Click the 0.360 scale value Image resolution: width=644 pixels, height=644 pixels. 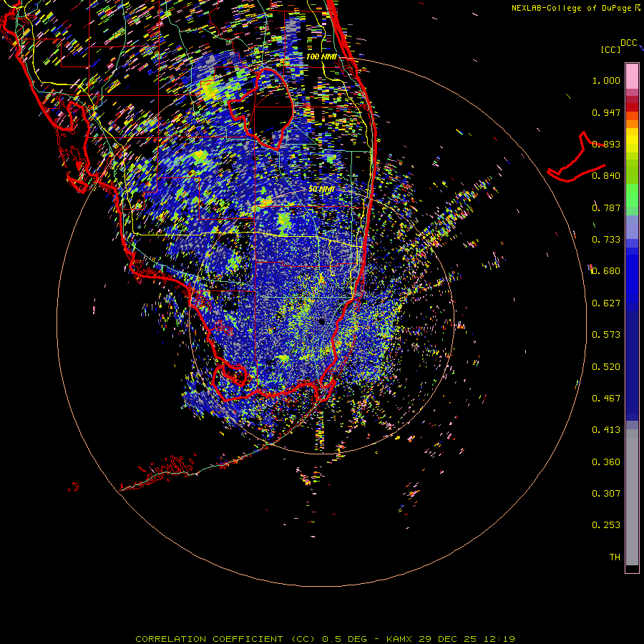click(606, 462)
